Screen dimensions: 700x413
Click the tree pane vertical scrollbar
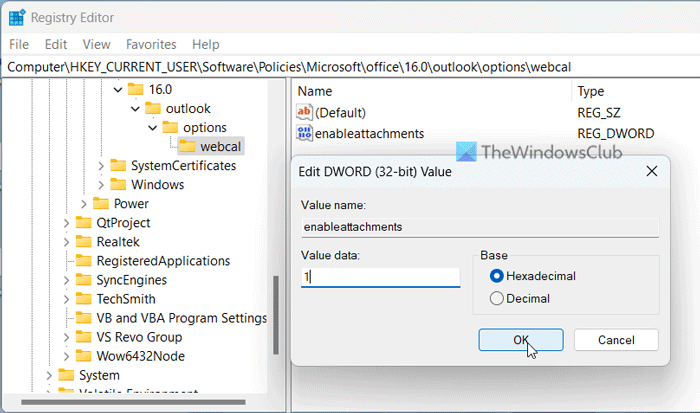pos(276,315)
